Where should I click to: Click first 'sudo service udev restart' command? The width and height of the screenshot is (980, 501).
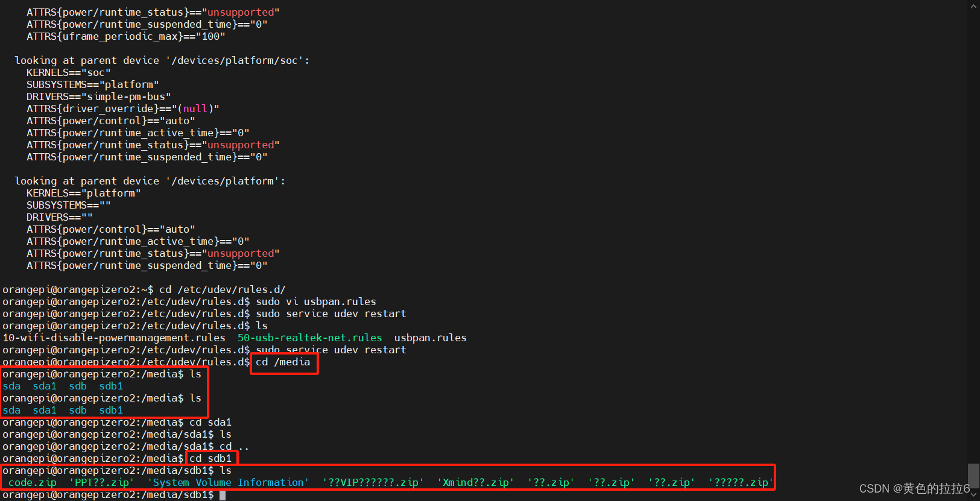331,314
